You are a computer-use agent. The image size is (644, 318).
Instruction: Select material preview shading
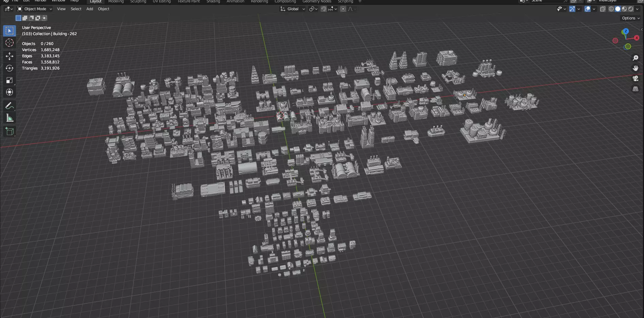coord(624,9)
